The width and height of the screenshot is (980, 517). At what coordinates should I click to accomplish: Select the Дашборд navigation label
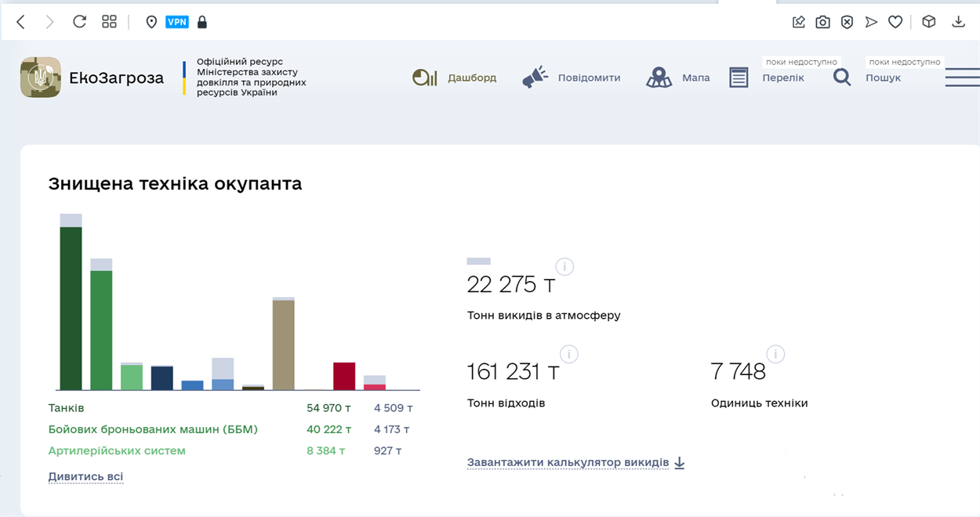[x=472, y=78]
